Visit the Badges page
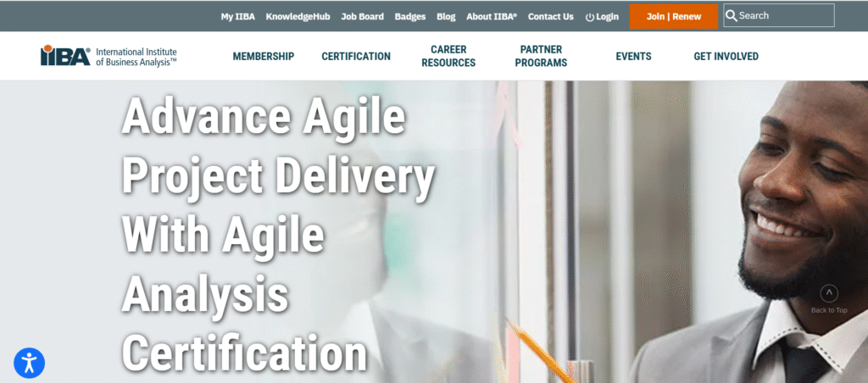This screenshot has width=868, height=383. [x=410, y=17]
